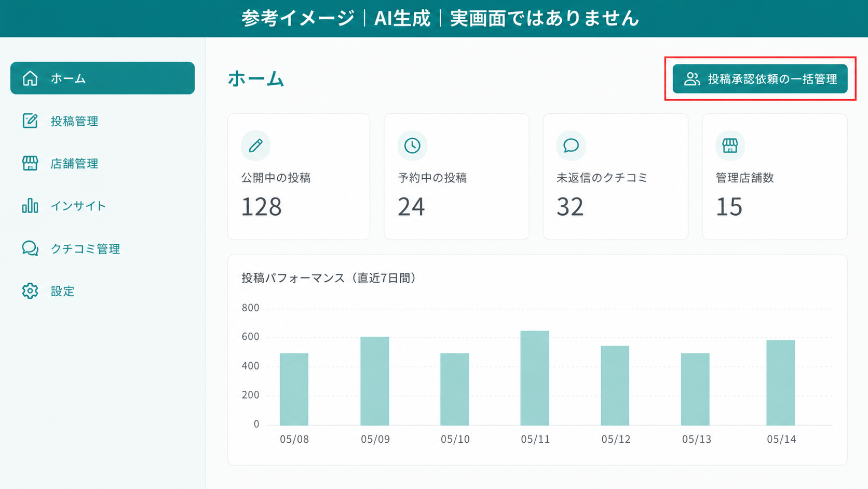Click the clock icon on 予約中の投稿 card
Image resolution: width=868 pixels, height=489 pixels.
[412, 146]
